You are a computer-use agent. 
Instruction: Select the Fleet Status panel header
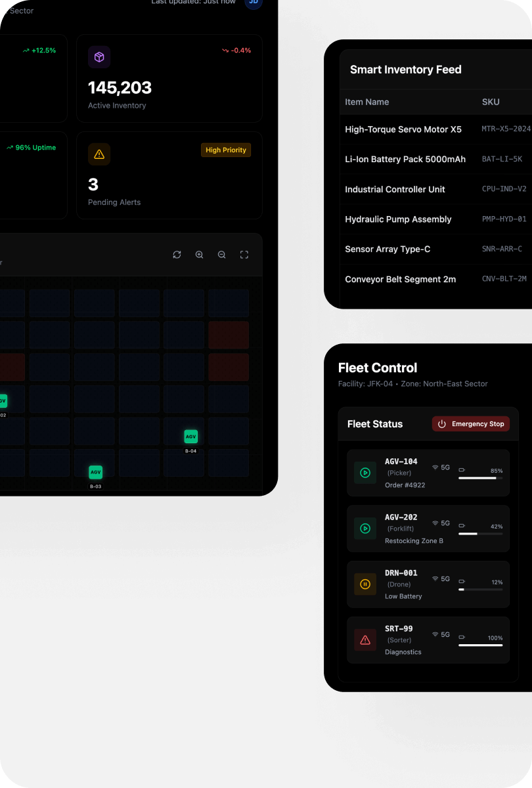pos(374,424)
